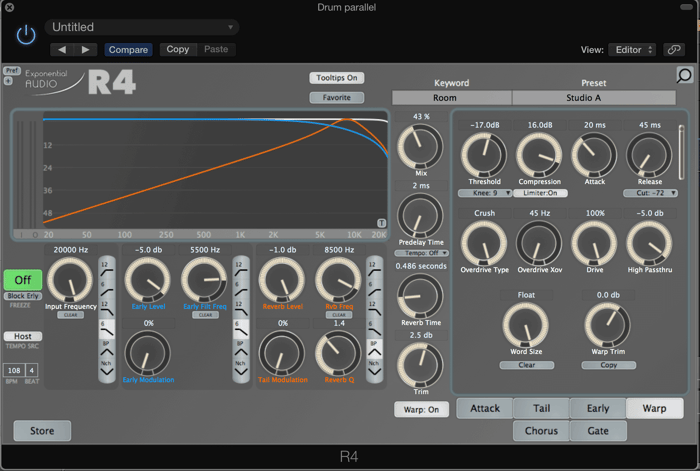The width and height of the screenshot is (700, 471).
Task: Open the Knee: 9 dropdown
Action: point(485,193)
